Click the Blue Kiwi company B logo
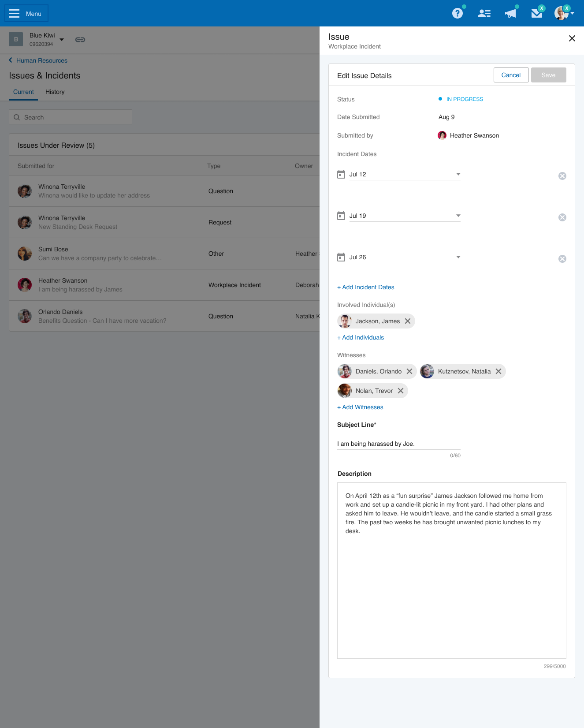The width and height of the screenshot is (584, 728). 16,39
